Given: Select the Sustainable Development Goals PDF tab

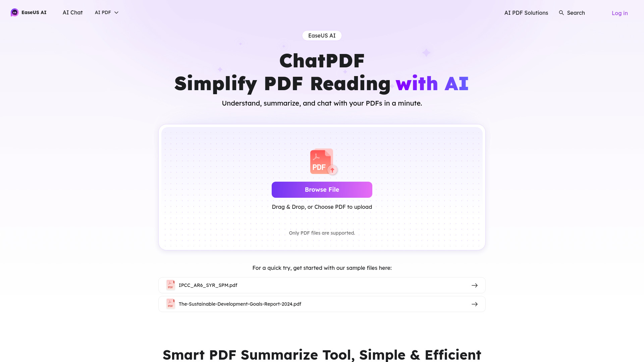Looking at the screenshot, I should tap(322, 304).
